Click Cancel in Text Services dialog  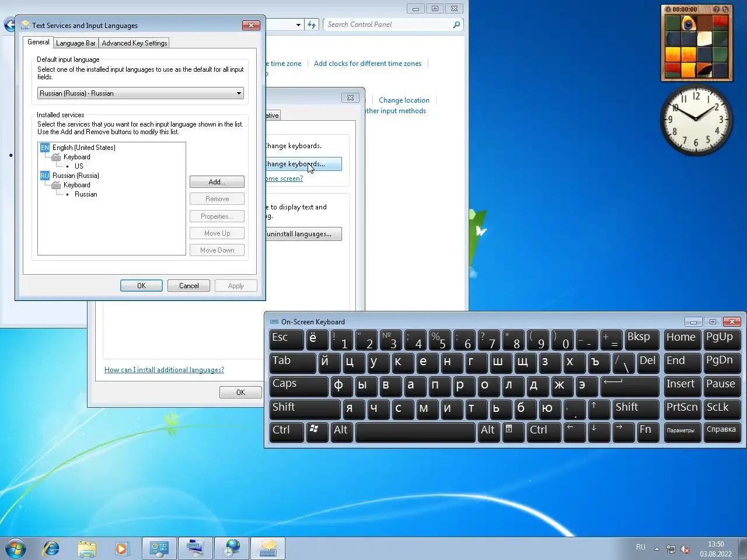tap(189, 286)
